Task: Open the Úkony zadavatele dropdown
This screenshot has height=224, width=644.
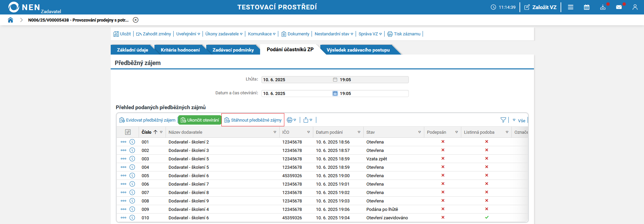Action: click(x=224, y=34)
